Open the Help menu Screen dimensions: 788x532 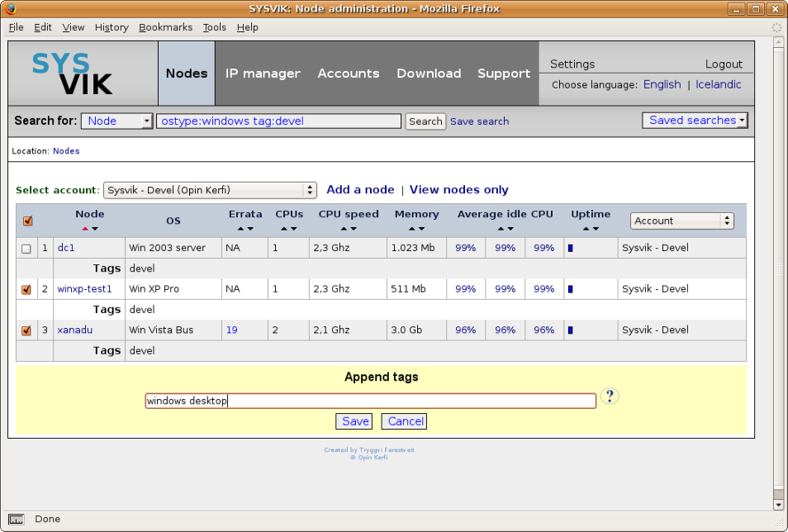(248, 27)
